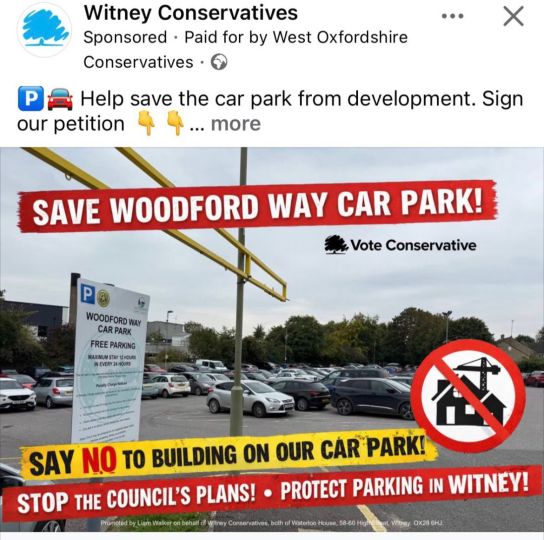The width and height of the screenshot is (544, 540).
Task: Click the 'Sponsored' label
Action: point(125,37)
